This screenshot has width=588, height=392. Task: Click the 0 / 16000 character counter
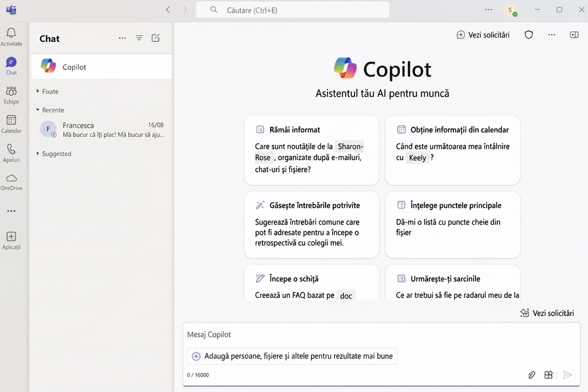[198, 375]
